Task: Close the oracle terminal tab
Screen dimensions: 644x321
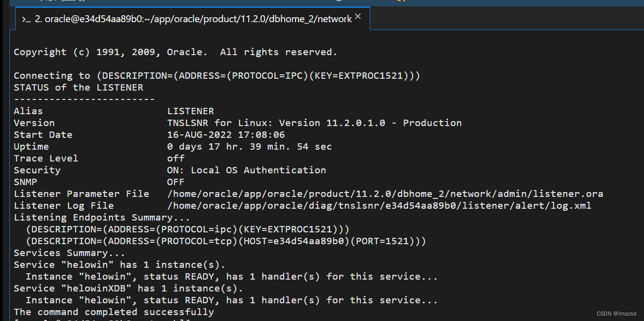Action: coord(357,16)
